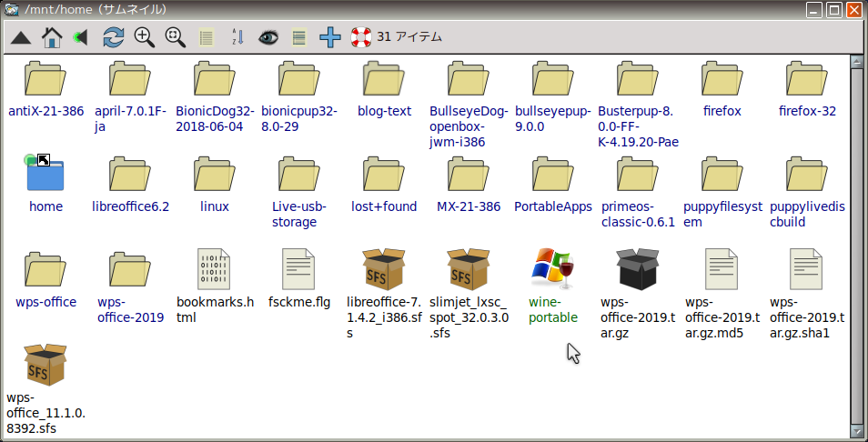Image resolution: width=868 pixels, height=442 pixels.
Task: Select the PortableApps folder
Action: point(553,173)
